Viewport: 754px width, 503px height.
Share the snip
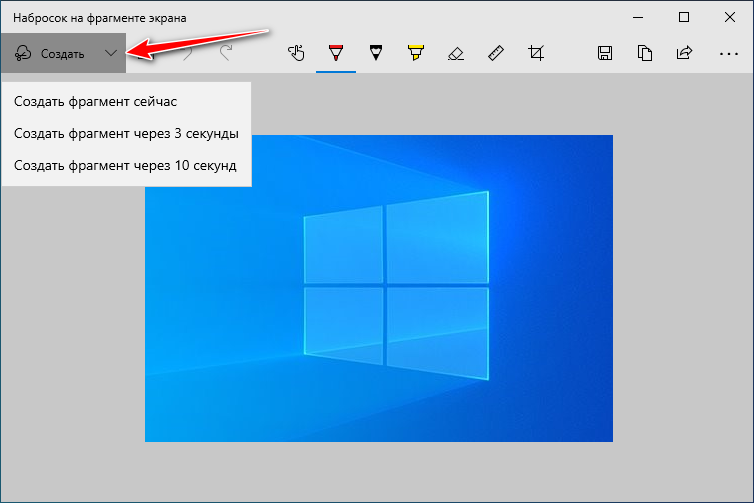[x=684, y=53]
